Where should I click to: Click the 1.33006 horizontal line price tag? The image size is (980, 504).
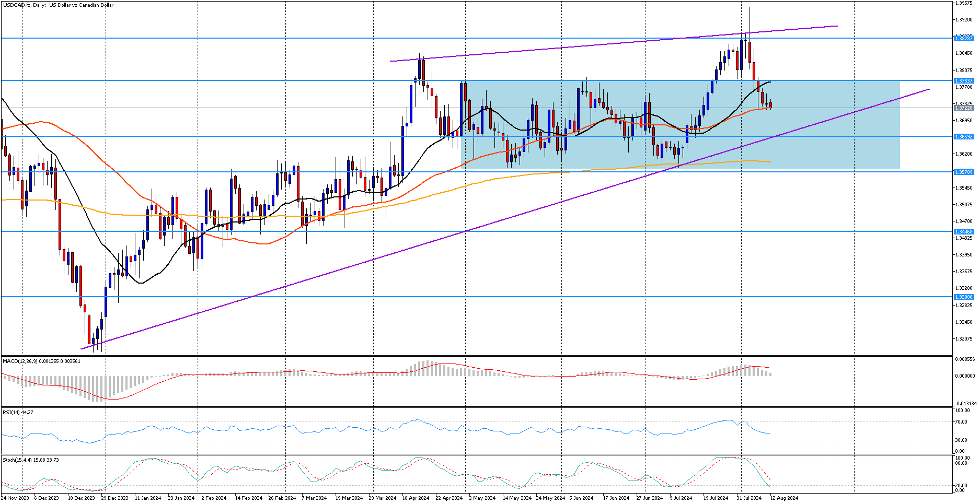(x=964, y=297)
